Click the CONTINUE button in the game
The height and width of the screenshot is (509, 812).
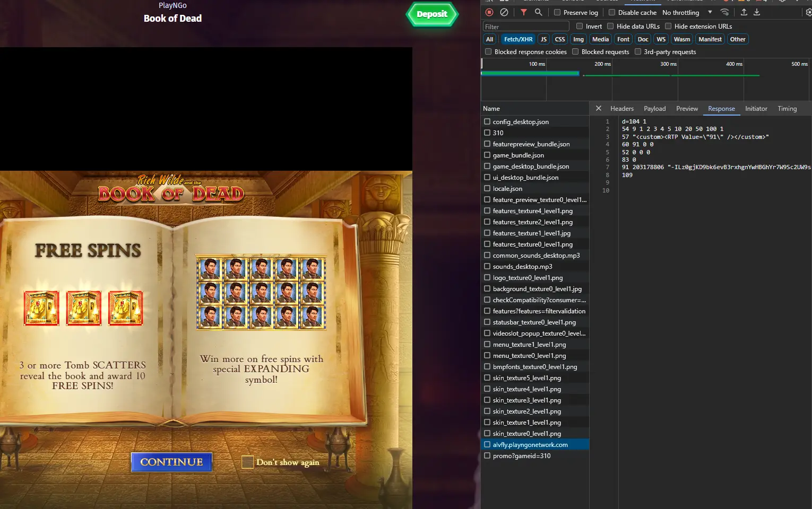click(171, 462)
